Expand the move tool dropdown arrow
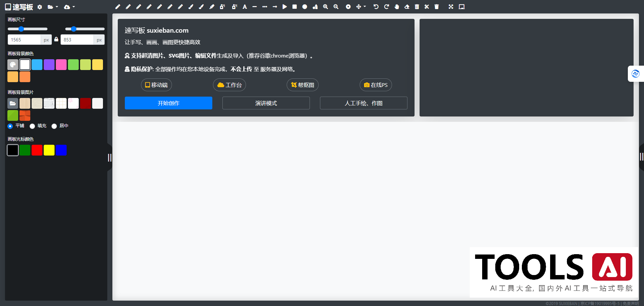This screenshot has height=306, width=644. click(x=365, y=7)
